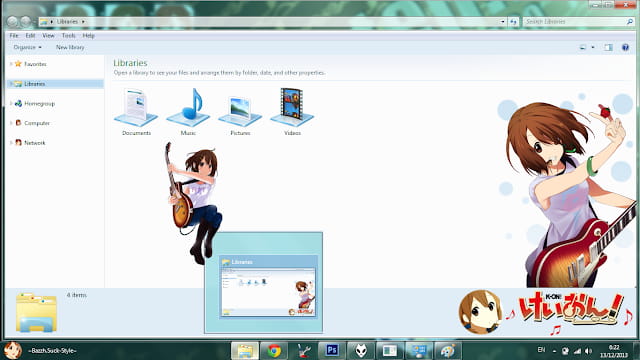The width and height of the screenshot is (640, 360).
Task: Open the Start menu orb
Action: pyautogui.click(x=13, y=350)
